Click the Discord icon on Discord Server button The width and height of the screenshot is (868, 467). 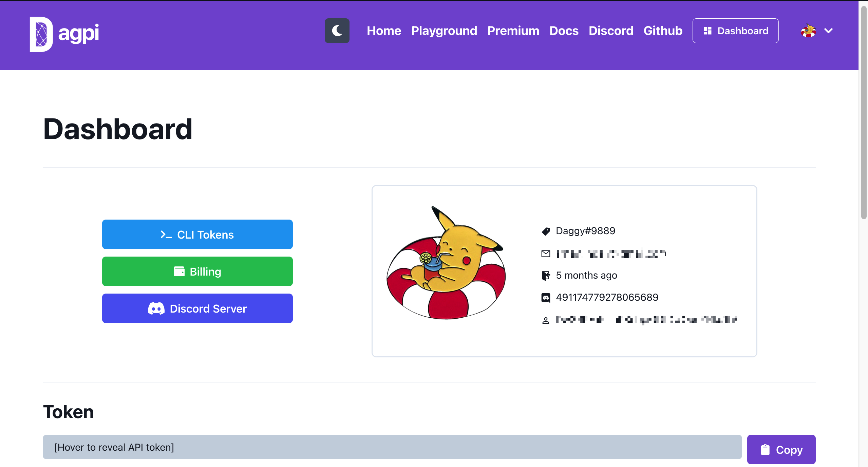click(156, 309)
